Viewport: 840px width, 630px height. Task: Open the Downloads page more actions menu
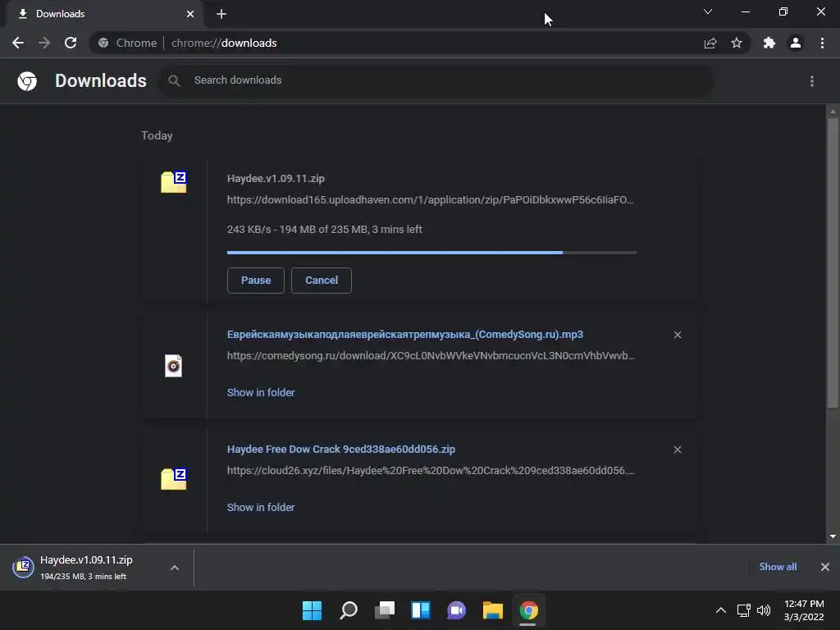pyautogui.click(x=812, y=81)
